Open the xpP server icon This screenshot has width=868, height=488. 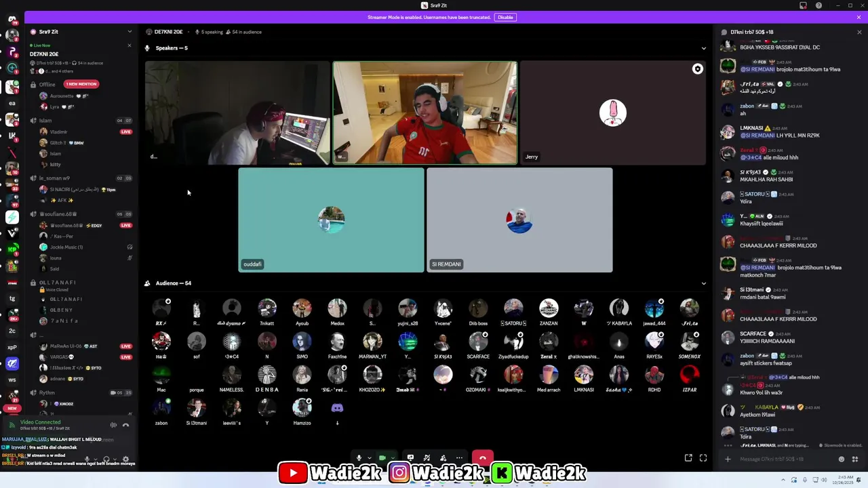[12, 347]
